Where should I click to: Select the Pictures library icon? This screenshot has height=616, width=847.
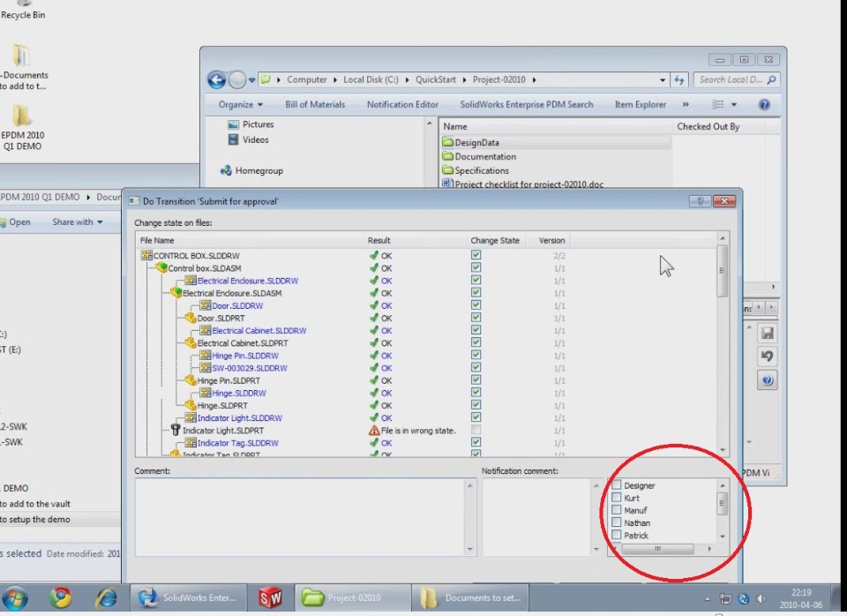pyautogui.click(x=233, y=124)
